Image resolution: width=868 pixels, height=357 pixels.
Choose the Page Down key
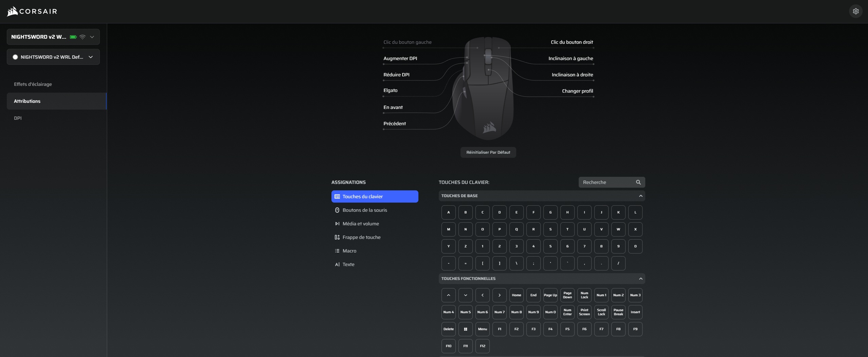click(567, 295)
